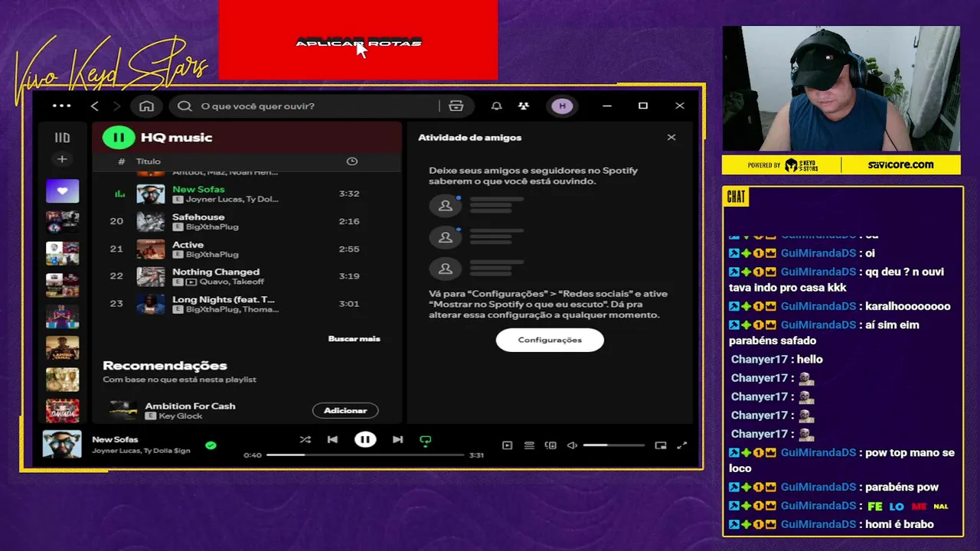
Task: Open the profile avatar H menu
Action: click(x=563, y=106)
